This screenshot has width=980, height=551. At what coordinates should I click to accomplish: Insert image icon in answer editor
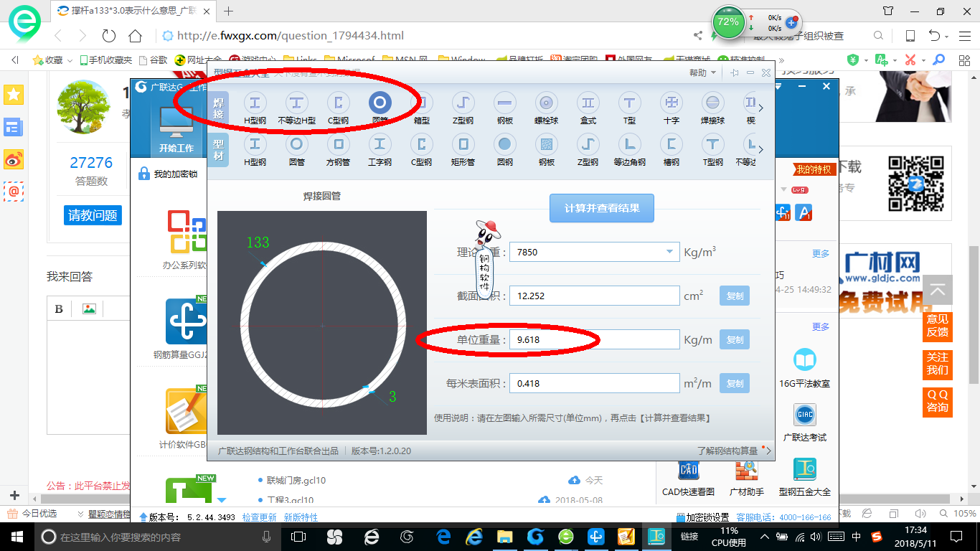(x=89, y=309)
